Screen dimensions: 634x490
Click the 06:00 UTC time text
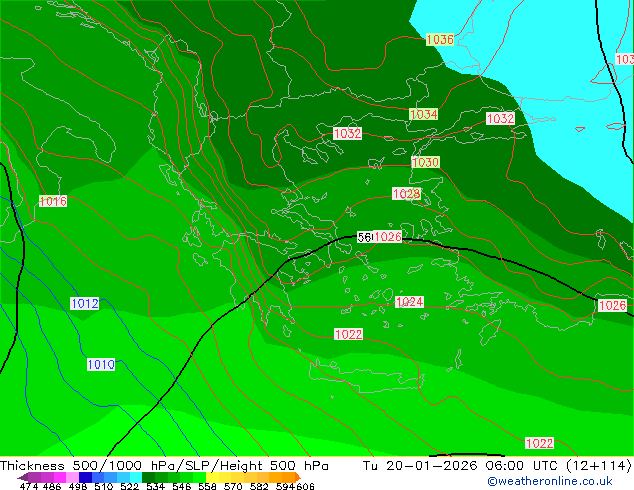pos(522,465)
